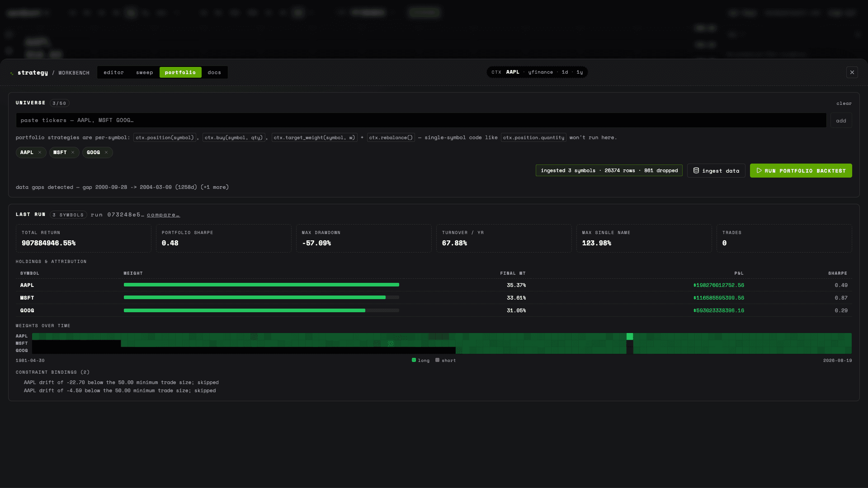This screenshot has height=488, width=868.
Task: Focus the paste tickers input field
Action: pyautogui.click(x=421, y=120)
